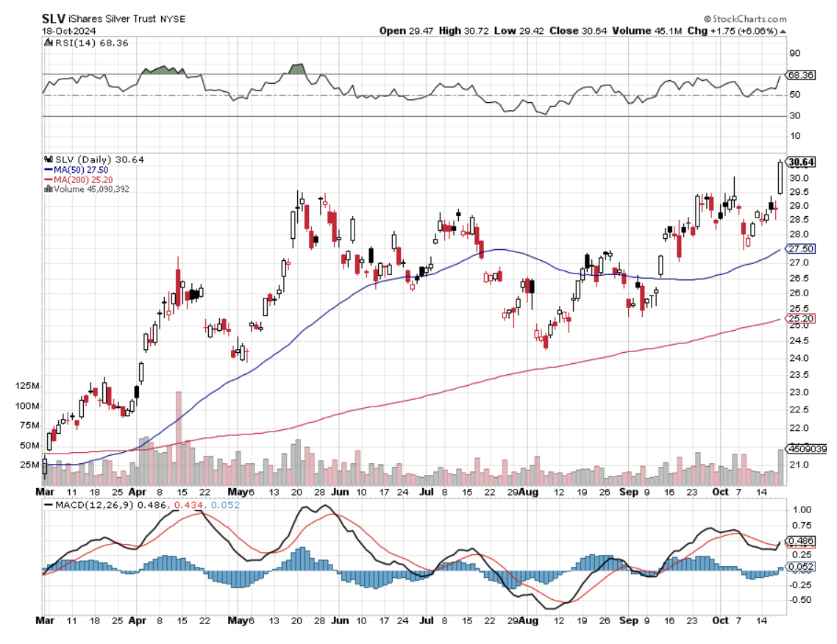
Task: Click the green Chg up-arrow icon
Action: tap(783, 31)
